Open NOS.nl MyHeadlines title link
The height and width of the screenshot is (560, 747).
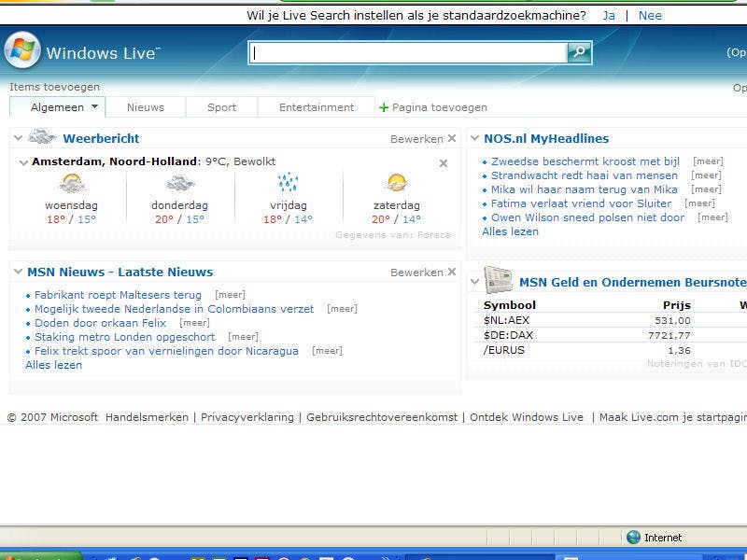(546, 138)
